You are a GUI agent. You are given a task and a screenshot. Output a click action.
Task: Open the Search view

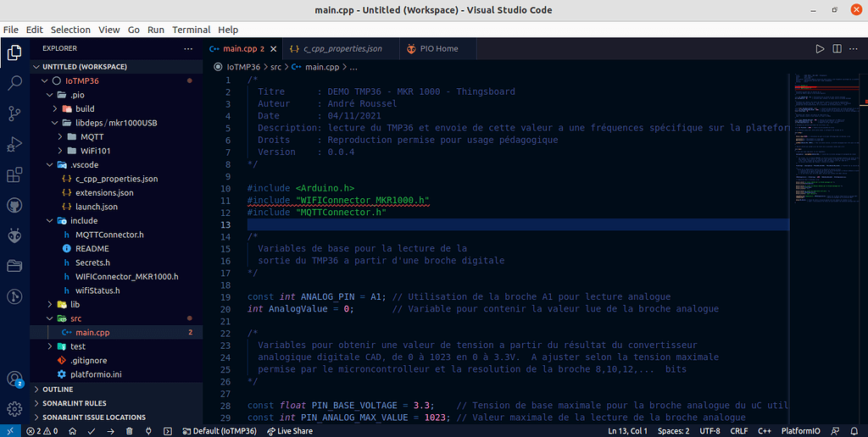[x=14, y=84]
